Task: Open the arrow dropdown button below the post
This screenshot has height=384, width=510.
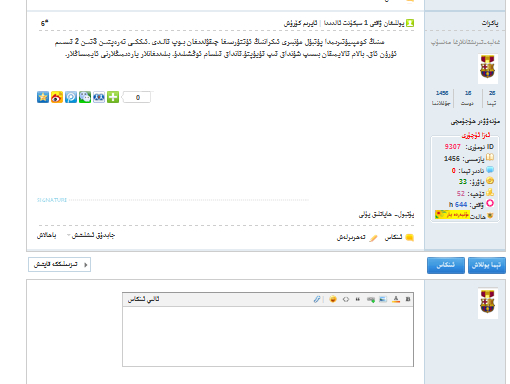Action: [x=59, y=265]
